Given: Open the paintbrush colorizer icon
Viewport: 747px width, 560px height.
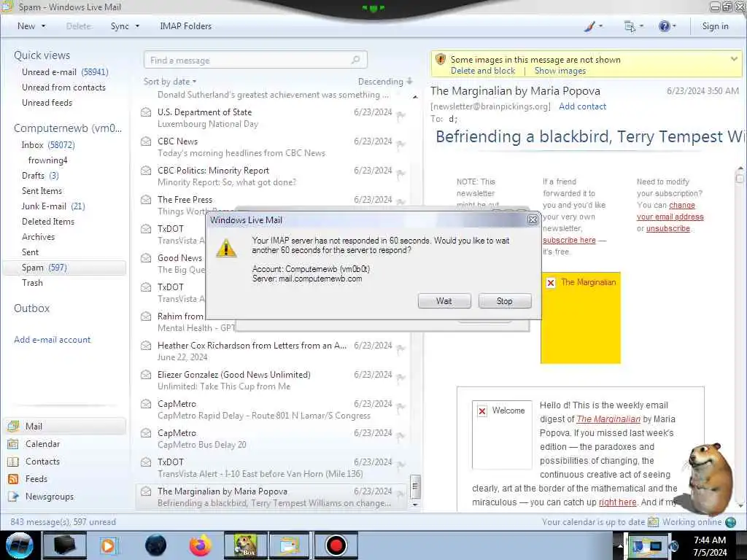Looking at the screenshot, I should [589, 26].
